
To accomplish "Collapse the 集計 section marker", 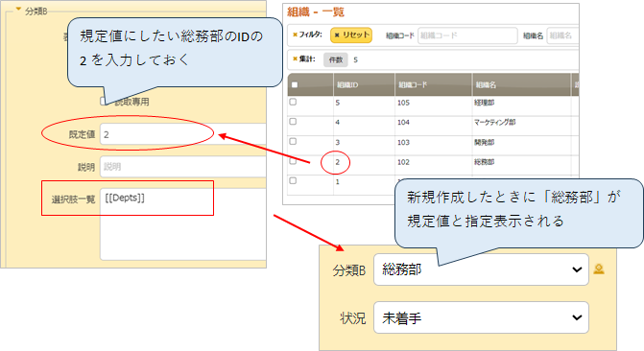I will pyautogui.click(x=295, y=59).
